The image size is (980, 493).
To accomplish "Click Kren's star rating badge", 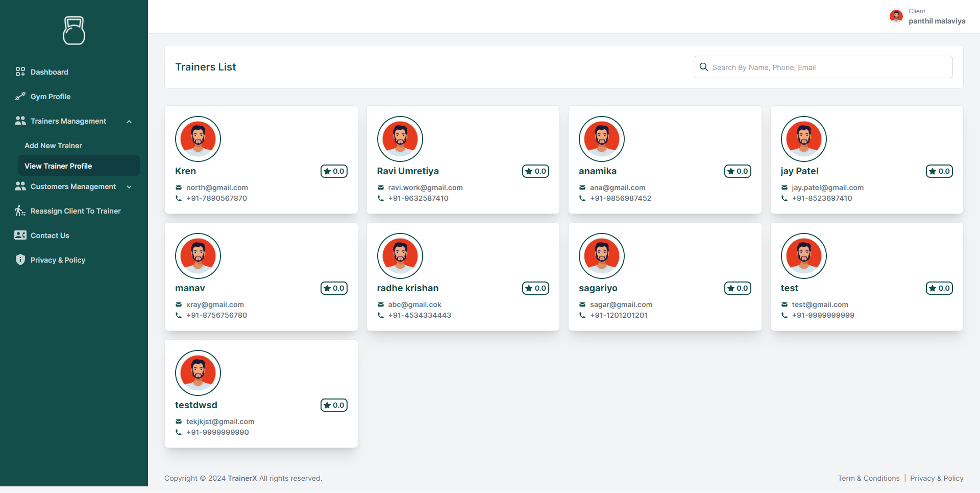I will pyautogui.click(x=334, y=171).
